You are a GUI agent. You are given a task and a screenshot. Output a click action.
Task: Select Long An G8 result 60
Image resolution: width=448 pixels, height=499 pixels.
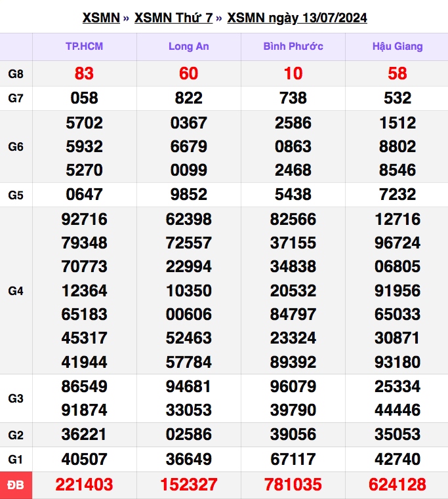[188, 73]
